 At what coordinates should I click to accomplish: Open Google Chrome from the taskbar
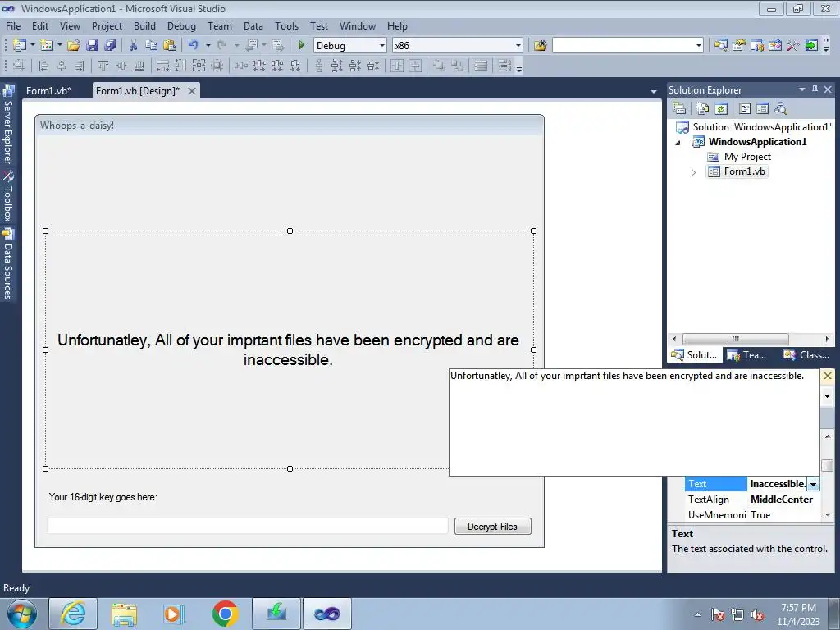(x=225, y=614)
